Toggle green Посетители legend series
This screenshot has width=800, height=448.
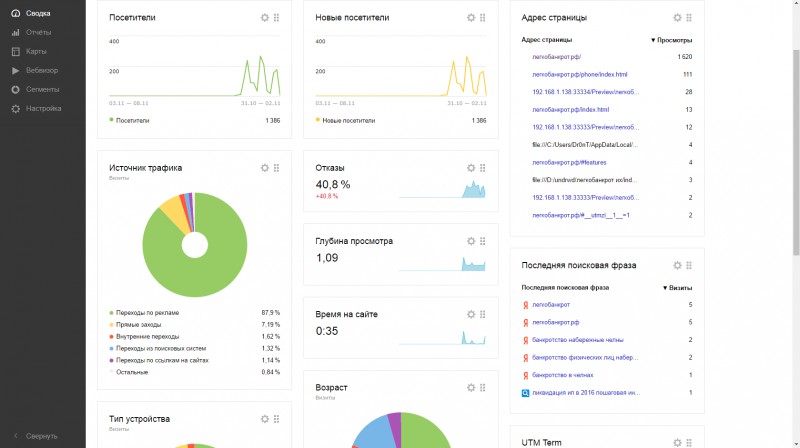(129, 120)
